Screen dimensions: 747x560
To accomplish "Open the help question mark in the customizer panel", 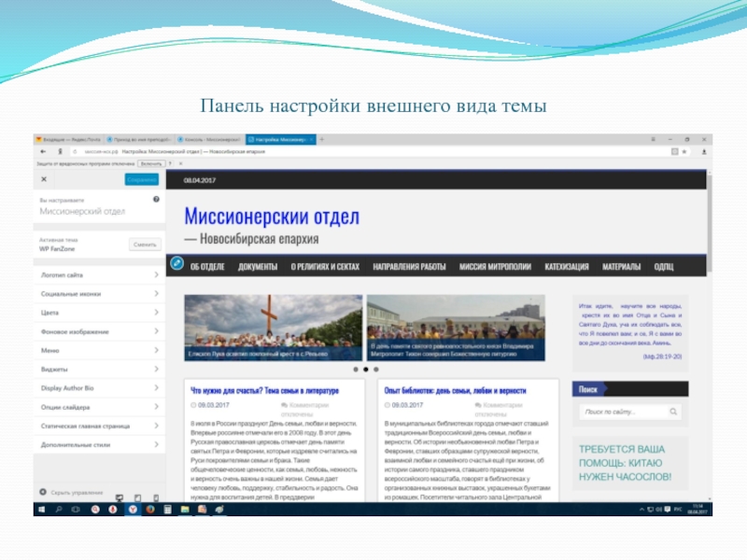I will tap(156, 200).
